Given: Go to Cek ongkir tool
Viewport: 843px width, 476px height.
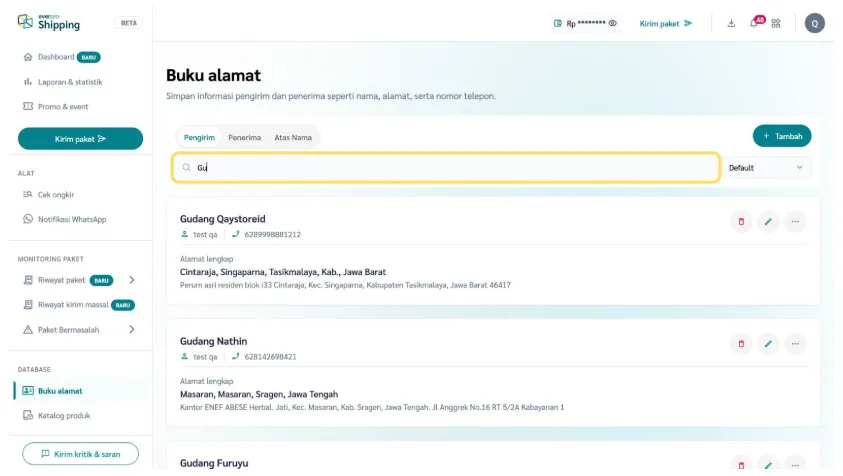Looking at the screenshot, I should coord(56,195).
